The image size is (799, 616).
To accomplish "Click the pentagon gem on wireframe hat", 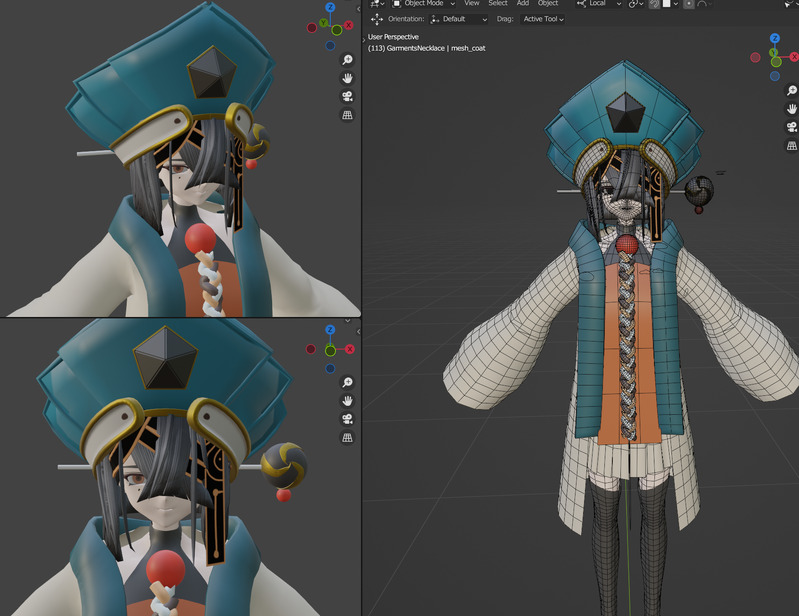I will coord(625,113).
